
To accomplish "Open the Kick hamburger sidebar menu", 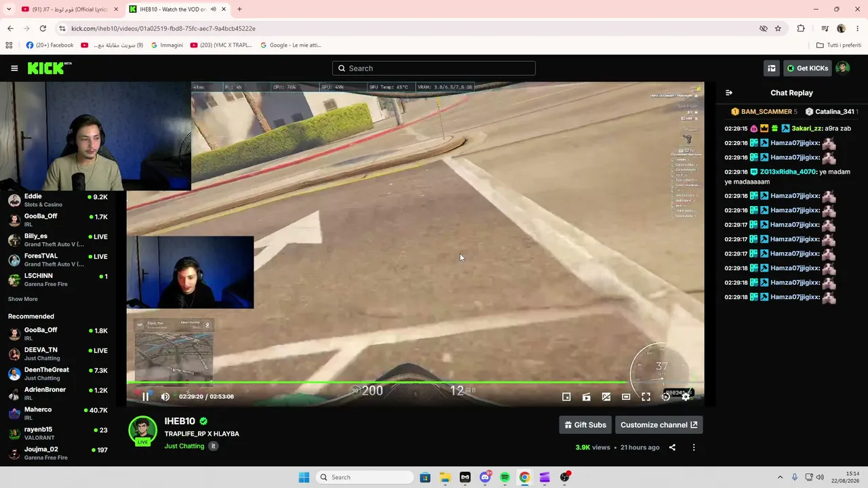I will click(14, 68).
